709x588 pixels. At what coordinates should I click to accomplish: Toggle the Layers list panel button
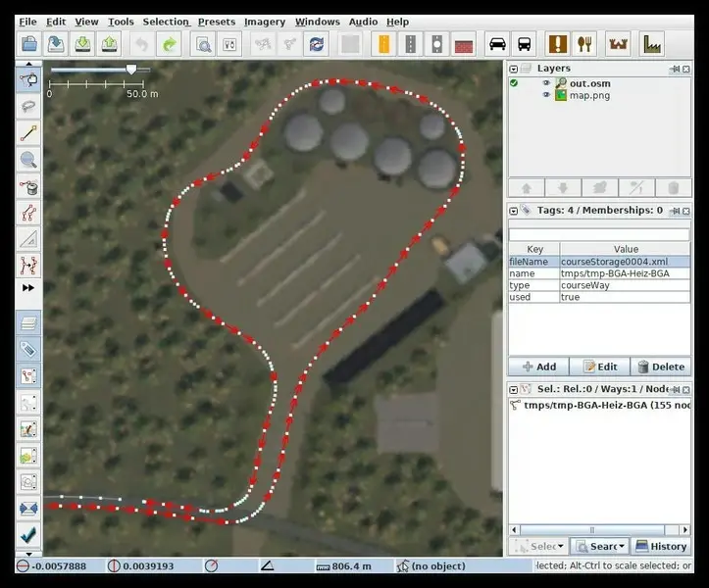[x=28, y=322]
